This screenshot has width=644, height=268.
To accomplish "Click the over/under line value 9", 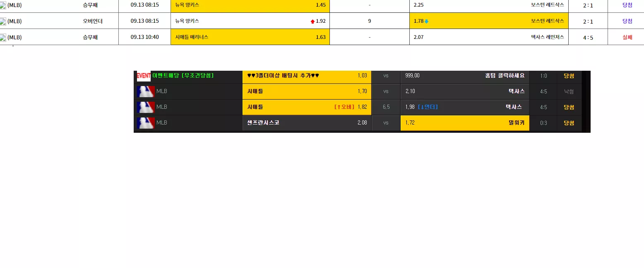I will 370,21.
